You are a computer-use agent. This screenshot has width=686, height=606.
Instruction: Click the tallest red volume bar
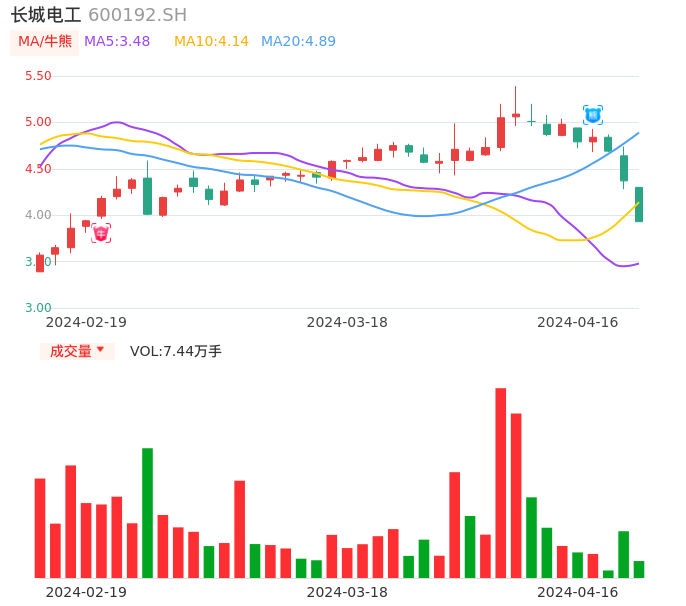click(x=500, y=482)
